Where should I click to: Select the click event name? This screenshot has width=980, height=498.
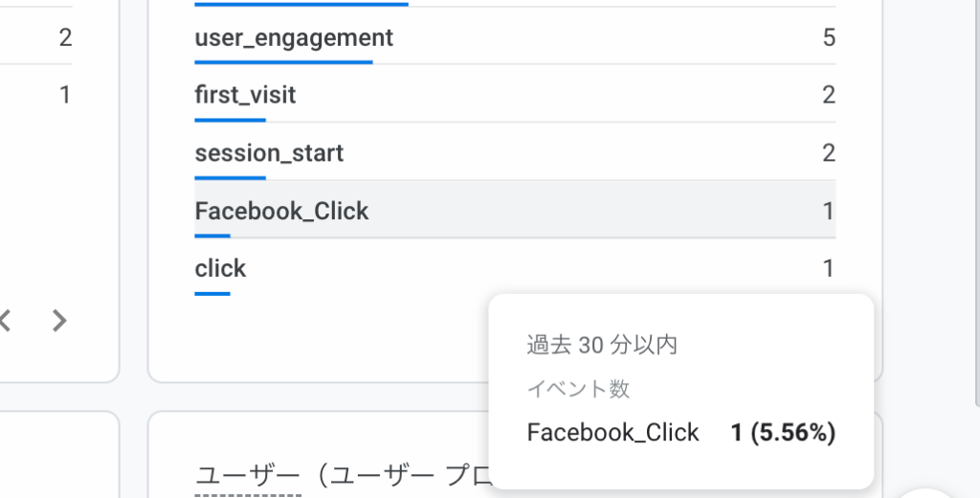(x=220, y=268)
